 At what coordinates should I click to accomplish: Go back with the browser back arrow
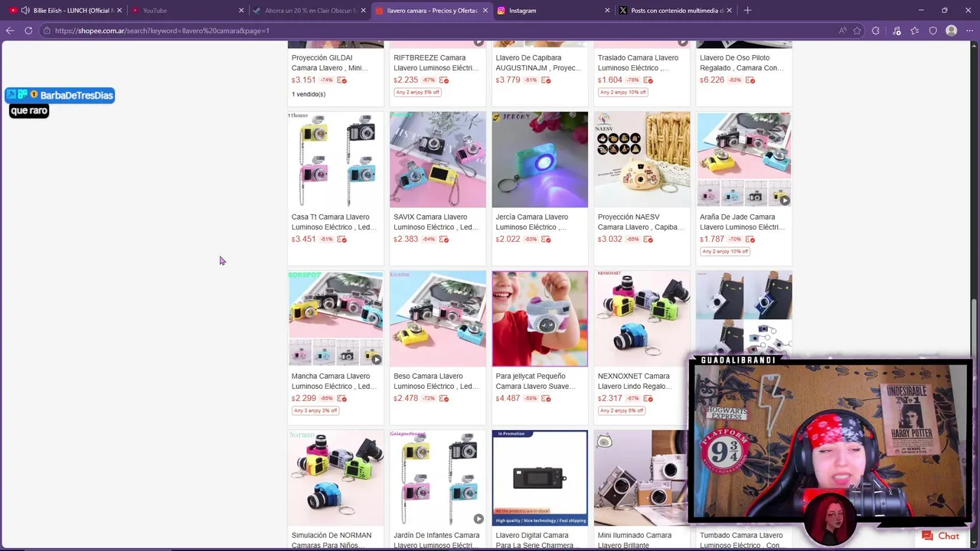tap(10, 31)
